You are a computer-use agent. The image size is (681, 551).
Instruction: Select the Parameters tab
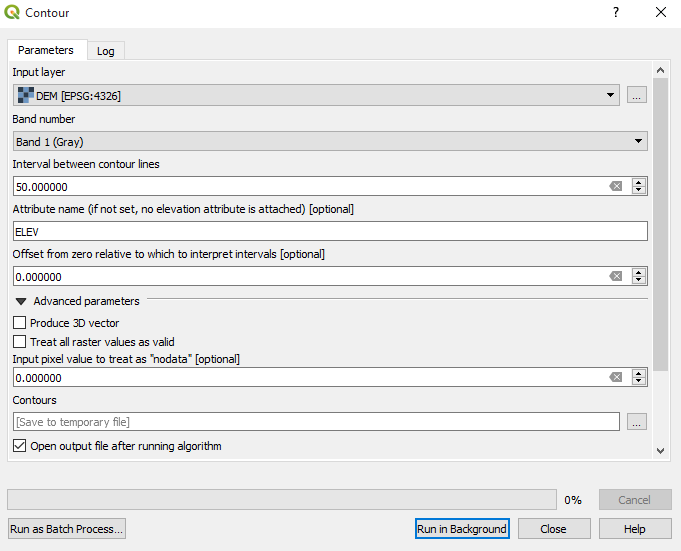point(46,50)
